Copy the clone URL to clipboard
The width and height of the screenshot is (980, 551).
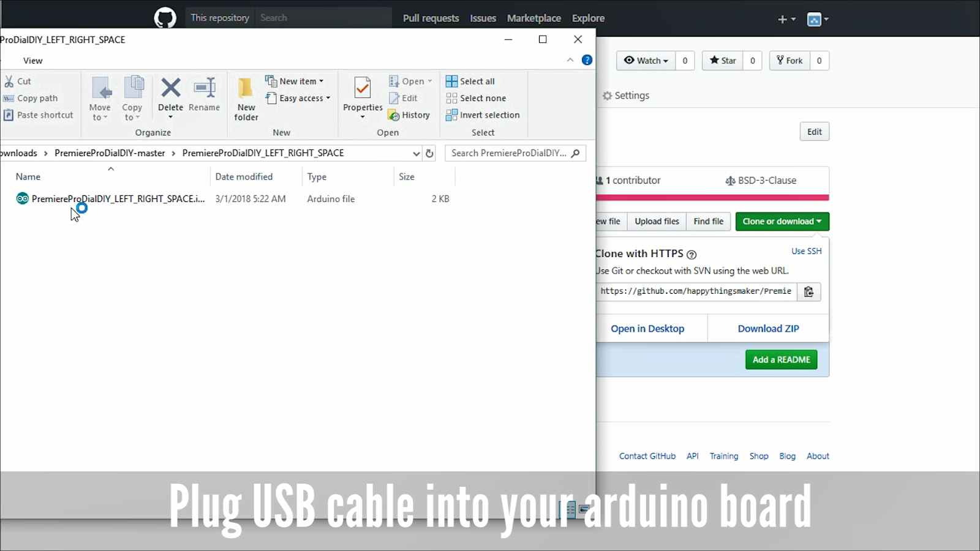[809, 291]
